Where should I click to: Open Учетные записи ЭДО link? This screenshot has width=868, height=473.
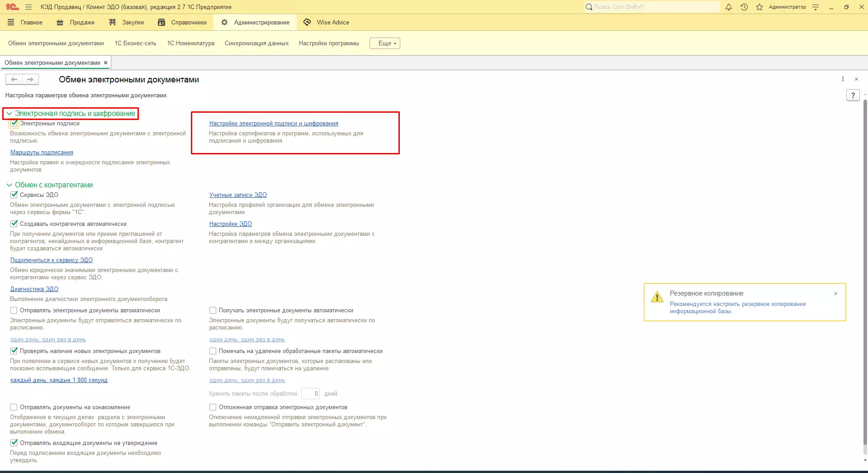tap(238, 195)
